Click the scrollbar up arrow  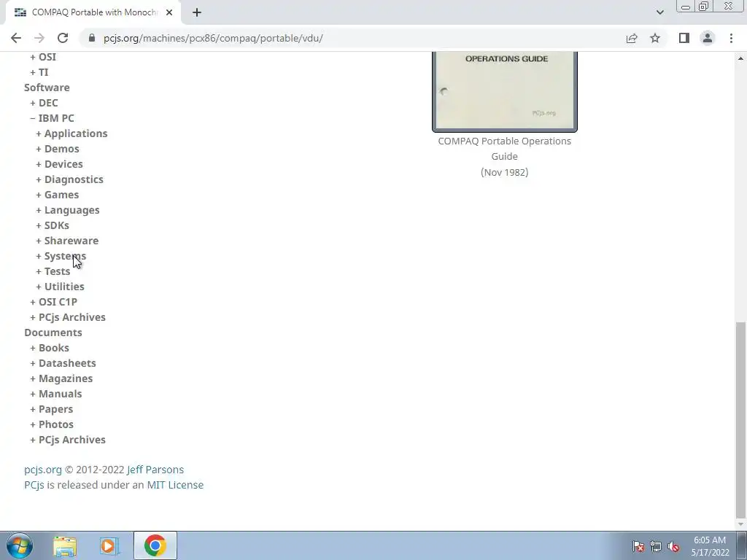740,58
